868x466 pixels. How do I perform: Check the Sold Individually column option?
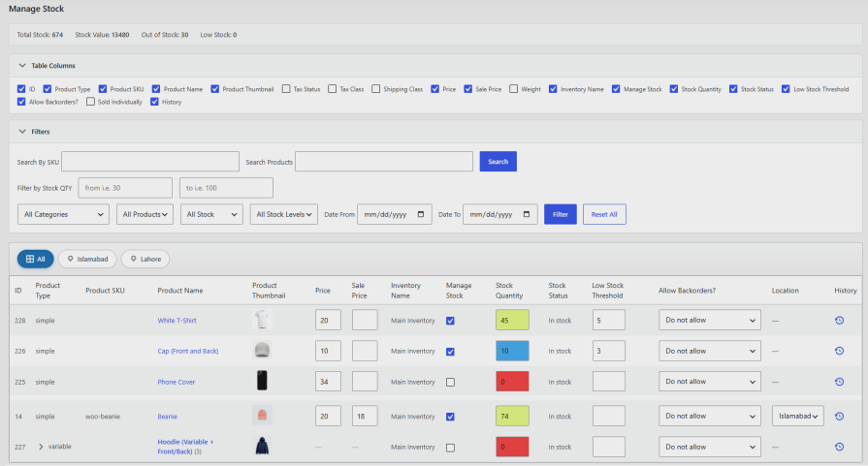click(x=90, y=102)
